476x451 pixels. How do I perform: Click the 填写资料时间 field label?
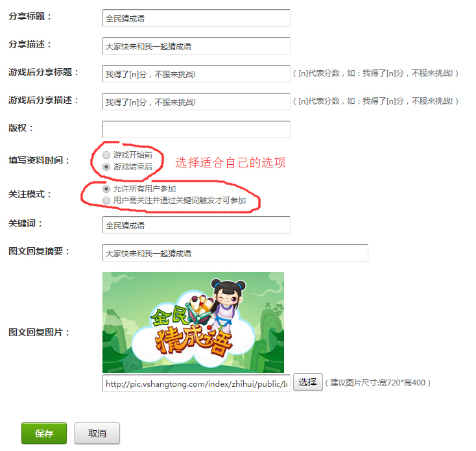coord(38,160)
